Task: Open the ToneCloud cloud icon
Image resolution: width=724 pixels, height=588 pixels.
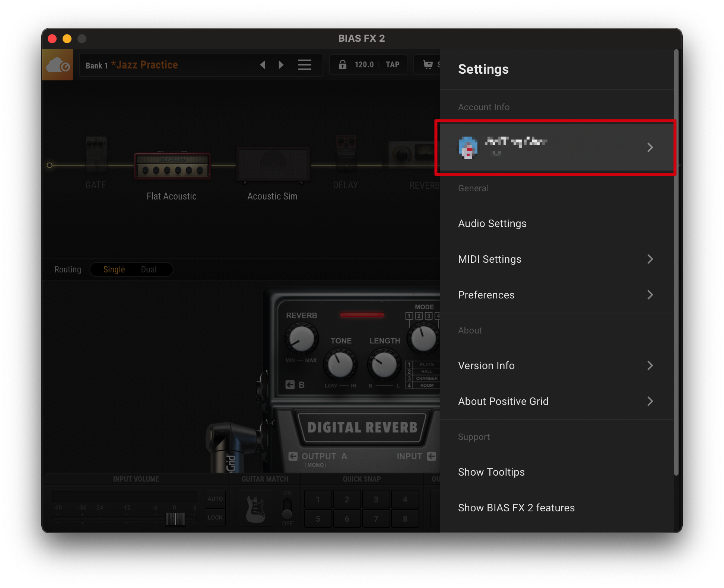Action: (58, 65)
